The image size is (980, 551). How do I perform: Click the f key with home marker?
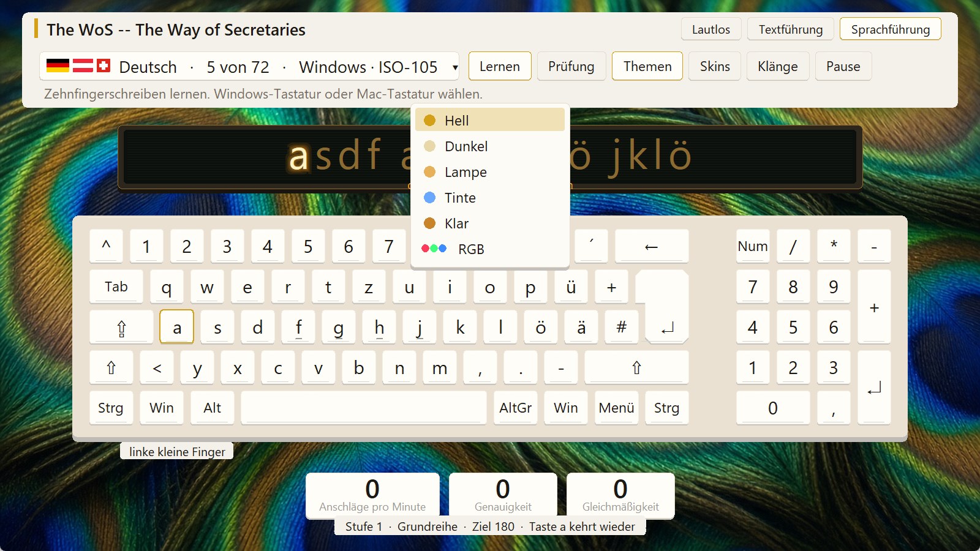point(298,327)
